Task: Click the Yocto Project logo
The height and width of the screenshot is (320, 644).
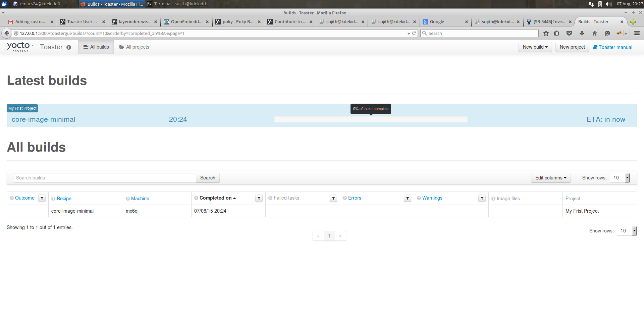Action: [x=20, y=47]
